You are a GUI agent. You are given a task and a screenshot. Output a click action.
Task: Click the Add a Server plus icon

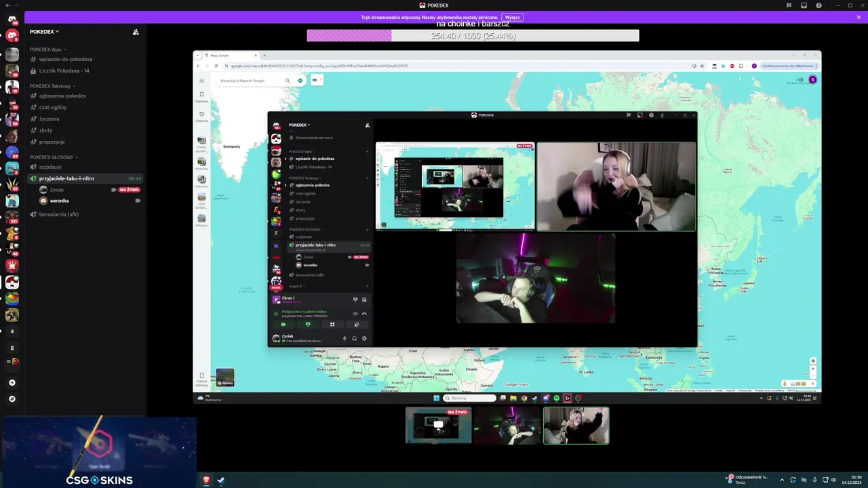pyautogui.click(x=12, y=382)
